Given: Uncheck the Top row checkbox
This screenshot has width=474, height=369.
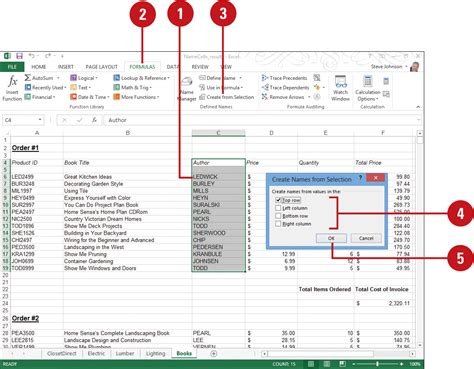Looking at the screenshot, I should tap(278, 200).
